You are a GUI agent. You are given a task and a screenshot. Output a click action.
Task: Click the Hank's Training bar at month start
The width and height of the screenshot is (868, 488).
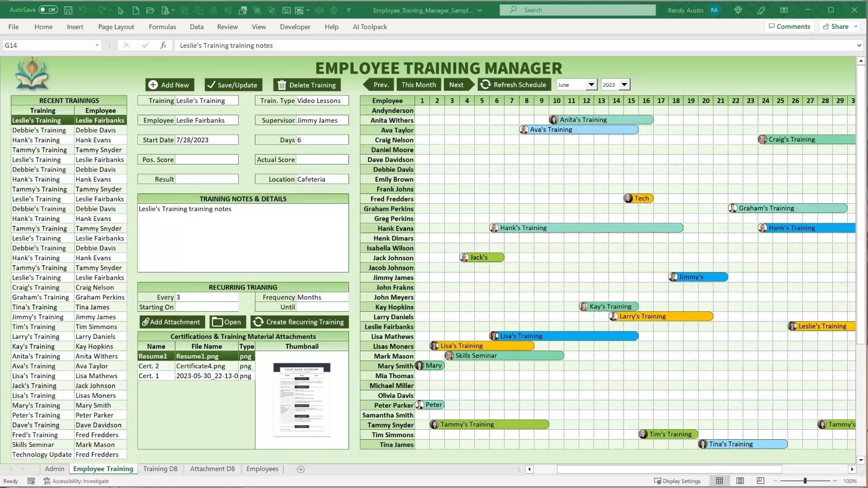[586, 228]
